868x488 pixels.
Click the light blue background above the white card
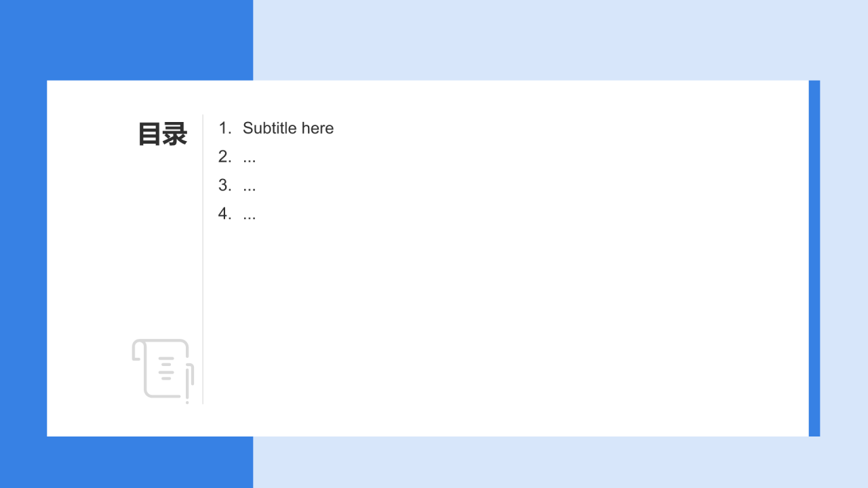tap(560, 40)
